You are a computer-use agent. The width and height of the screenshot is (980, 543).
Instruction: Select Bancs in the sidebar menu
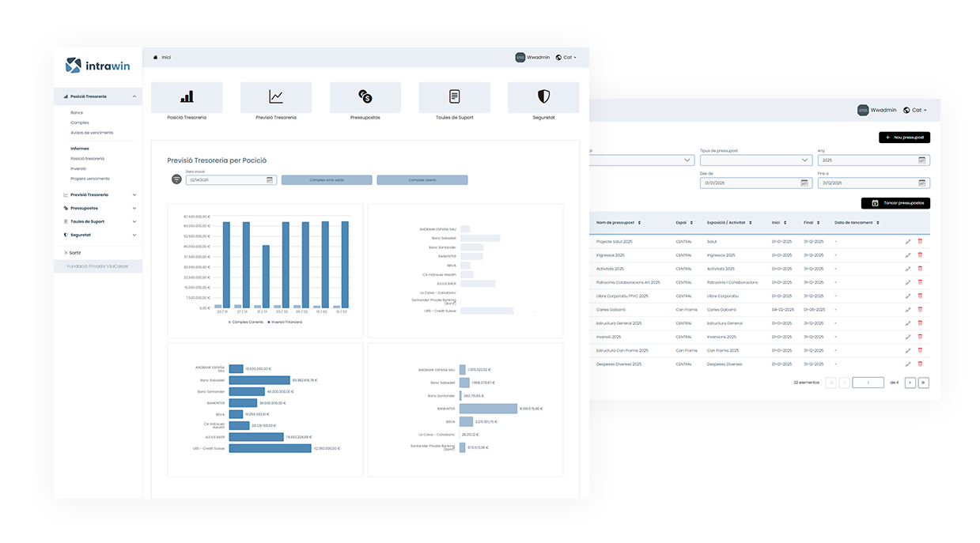(x=77, y=113)
